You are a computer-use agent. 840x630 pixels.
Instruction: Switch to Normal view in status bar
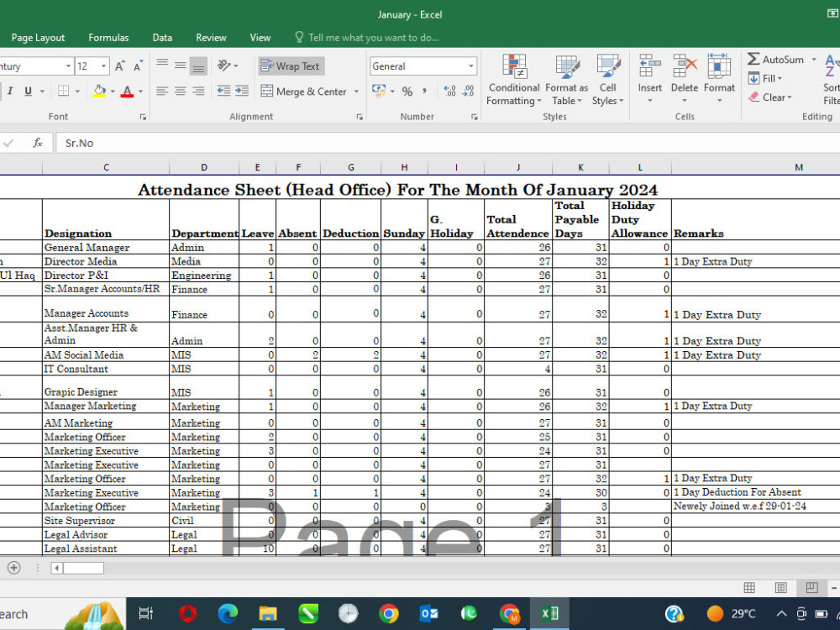point(749,588)
